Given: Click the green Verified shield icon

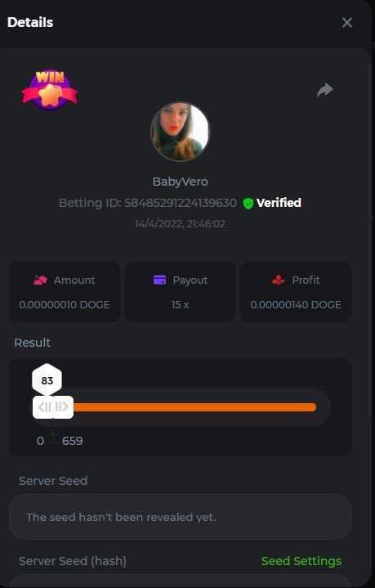Looking at the screenshot, I should 248,204.
